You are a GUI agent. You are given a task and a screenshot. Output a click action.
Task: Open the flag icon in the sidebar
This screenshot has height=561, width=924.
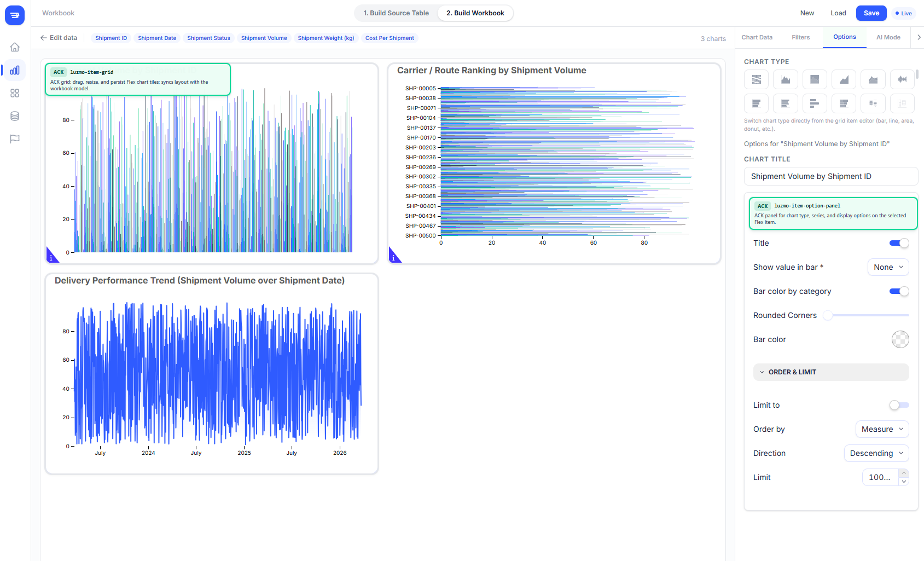point(15,139)
